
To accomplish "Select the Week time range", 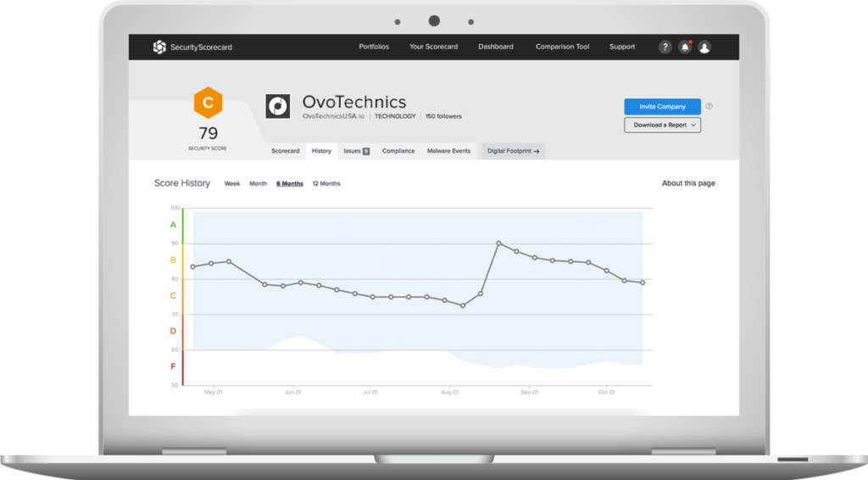I will [232, 183].
